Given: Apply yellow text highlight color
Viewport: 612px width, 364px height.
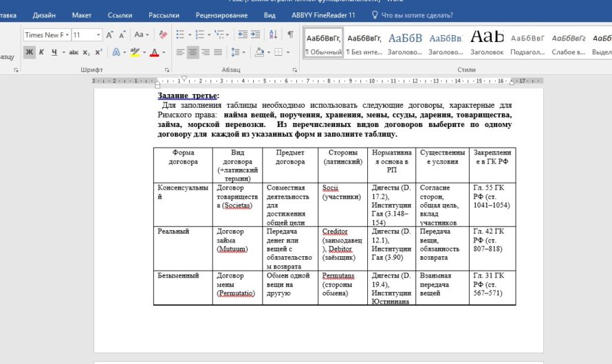Looking at the screenshot, I should coord(135,52).
